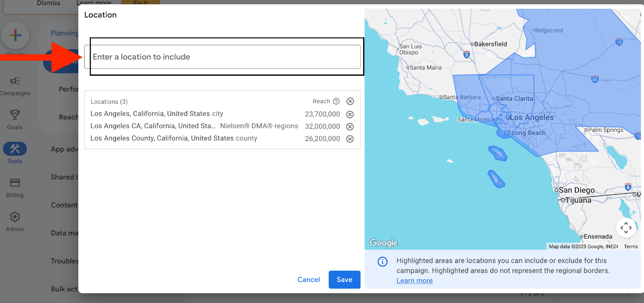Remove Los Angeles County location
The image size is (644, 303).
(350, 139)
